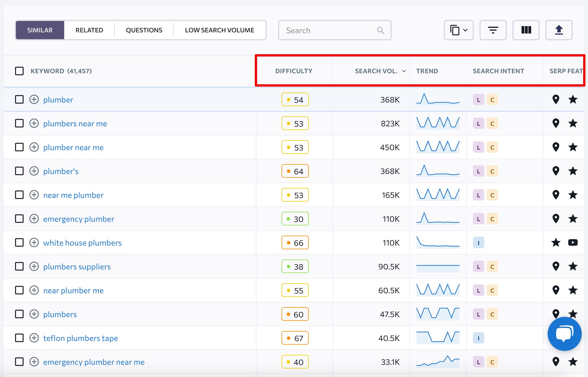Viewport: 588px width, 377px height.
Task: Tick checkbox for near me plumber
Action: (19, 195)
